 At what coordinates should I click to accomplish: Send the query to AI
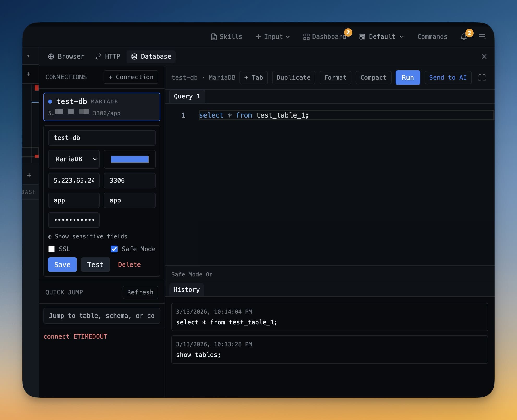[448, 77]
